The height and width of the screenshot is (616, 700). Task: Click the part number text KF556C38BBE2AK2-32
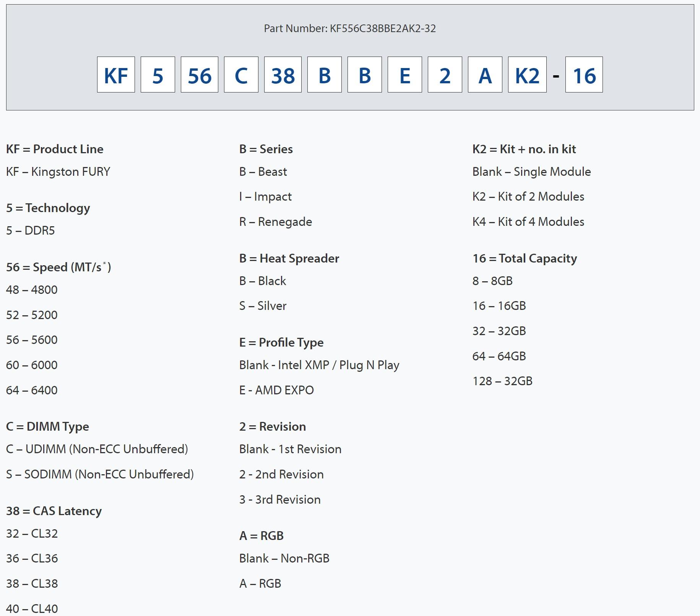click(349, 29)
